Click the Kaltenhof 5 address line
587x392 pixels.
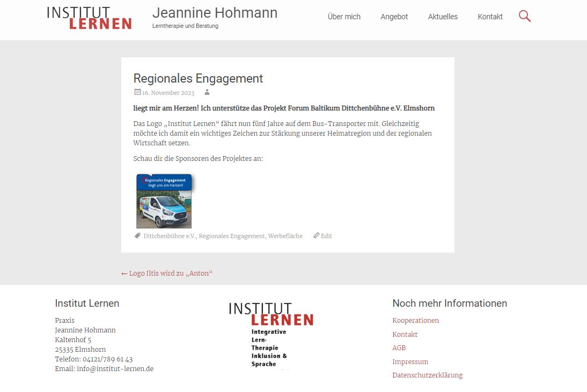(x=73, y=339)
